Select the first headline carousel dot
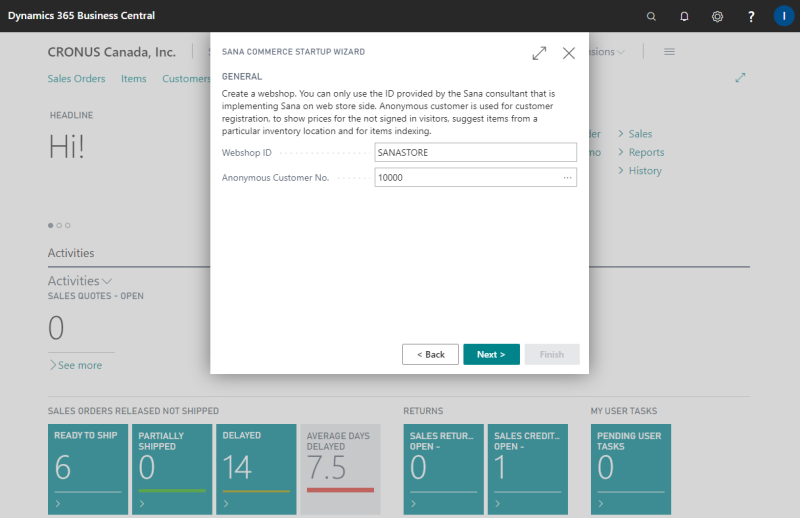The width and height of the screenshot is (800, 518). coord(51,225)
